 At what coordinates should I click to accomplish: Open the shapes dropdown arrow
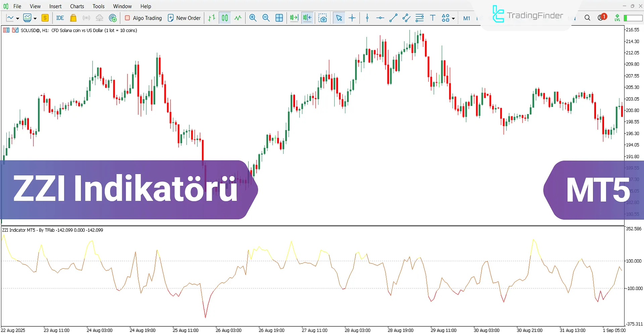click(x=453, y=18)
